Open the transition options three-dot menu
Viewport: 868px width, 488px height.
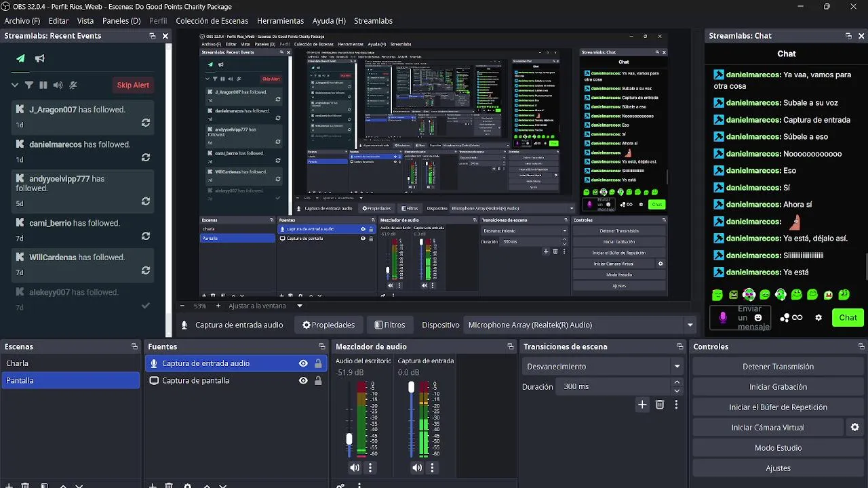[676, 405]
